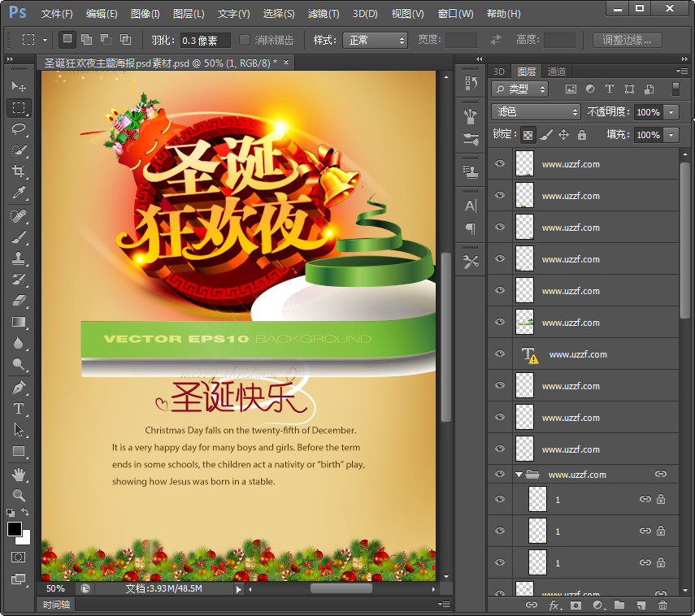
Task: Click the add layer style fx icon
Action: click(x=554, y=605)
